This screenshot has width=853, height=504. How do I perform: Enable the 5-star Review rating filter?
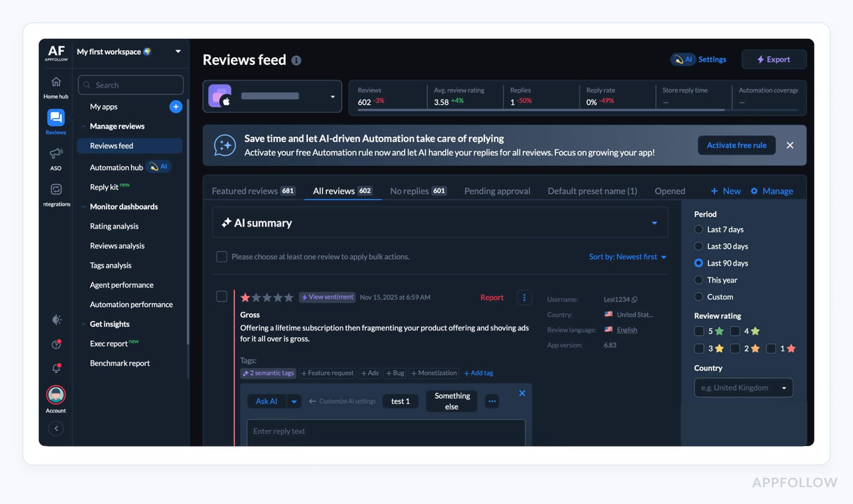[699, 331]
